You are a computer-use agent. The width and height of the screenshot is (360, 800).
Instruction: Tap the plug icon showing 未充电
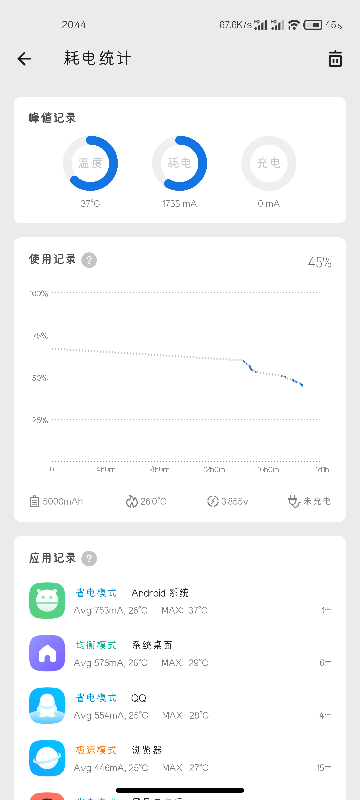click(294, 502)
